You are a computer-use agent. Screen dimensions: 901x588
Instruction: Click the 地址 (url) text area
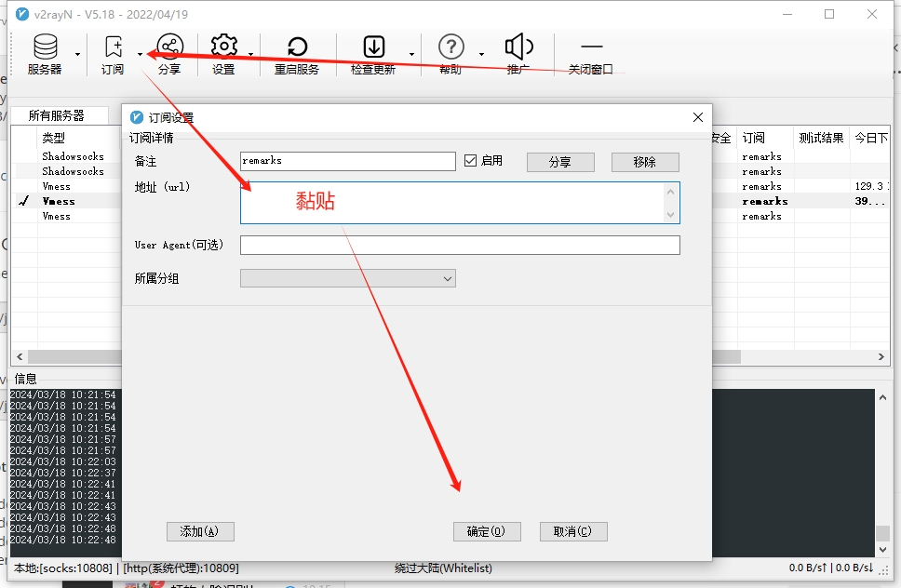[x=452, y=202]
